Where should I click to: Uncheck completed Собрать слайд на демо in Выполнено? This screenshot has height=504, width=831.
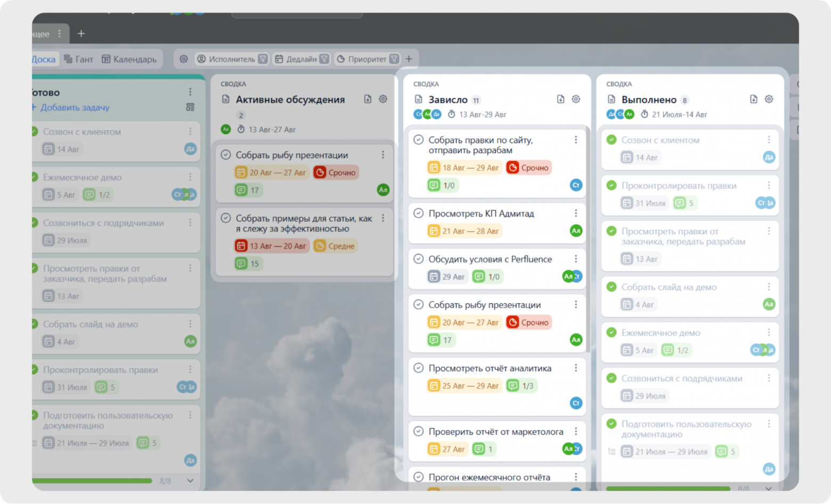(x=612, y=287)
